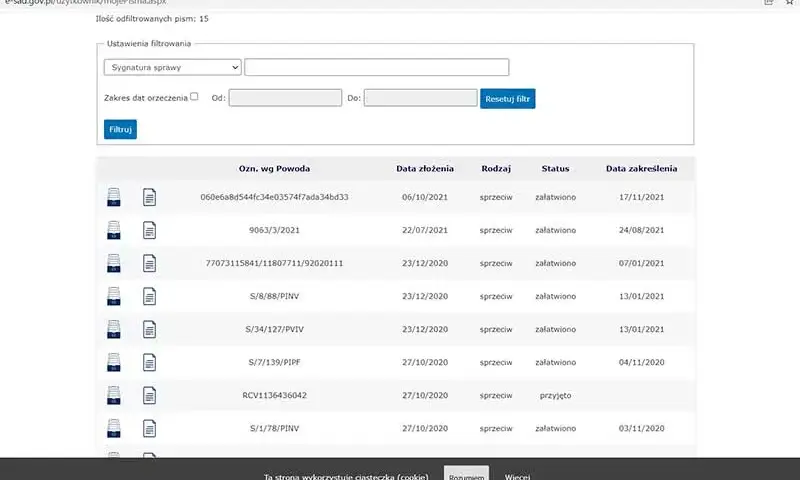800x480 pixels.
Task: Sort by Data złożenia column header
Action: click(x=425, y=169)
